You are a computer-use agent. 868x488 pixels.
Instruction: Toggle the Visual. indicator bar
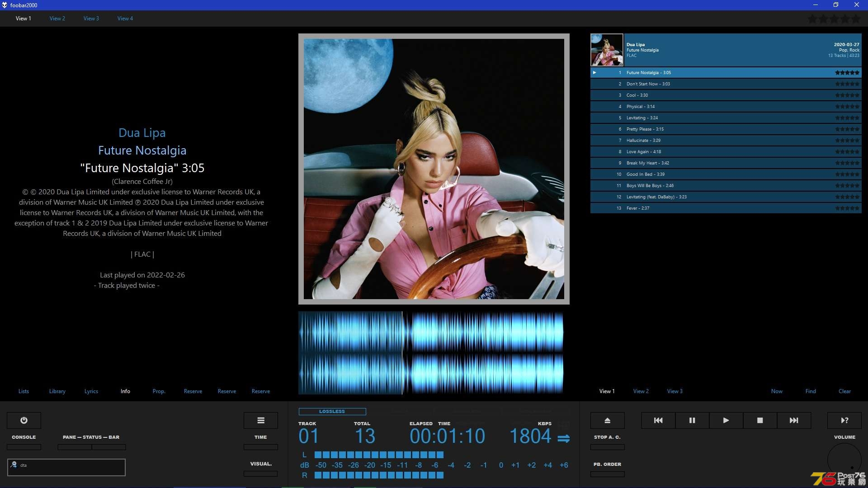261,474
